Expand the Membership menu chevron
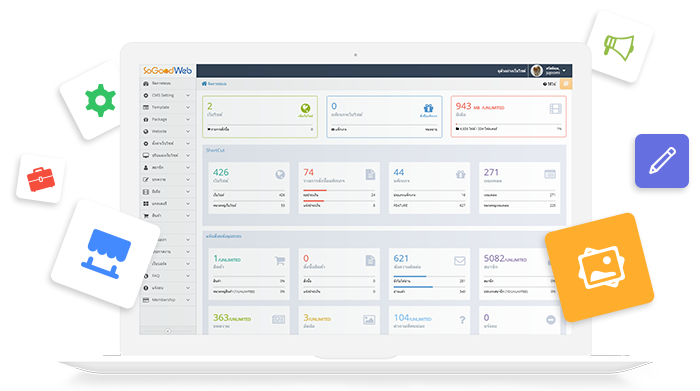Screen dimensions: 700x391 pos(188,300)
